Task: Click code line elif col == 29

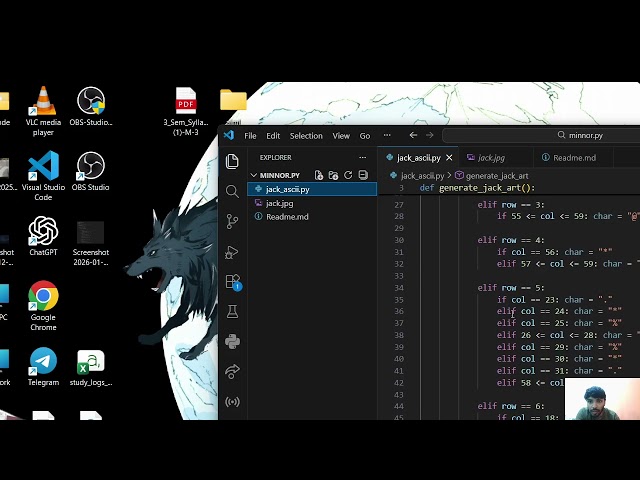Action: (x=559, y=347)
